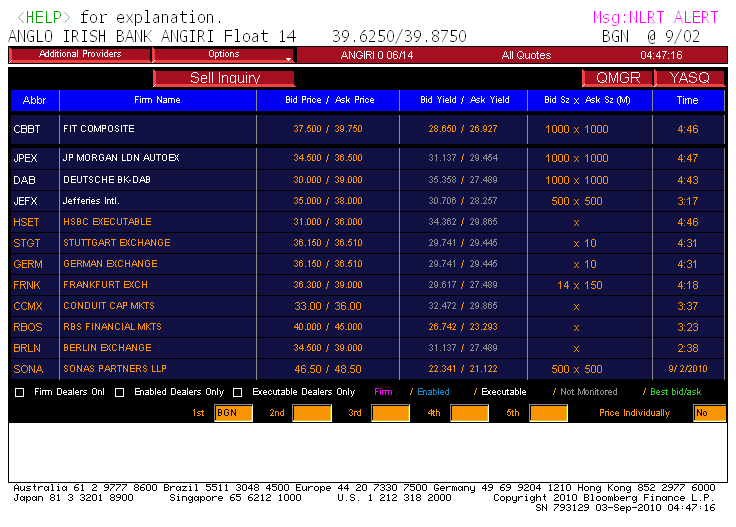Check the Firm Dealers Only checkbox

[20, 393]
